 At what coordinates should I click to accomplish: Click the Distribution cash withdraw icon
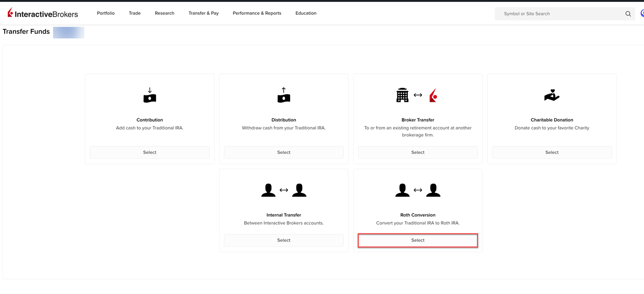pos(284,95)
